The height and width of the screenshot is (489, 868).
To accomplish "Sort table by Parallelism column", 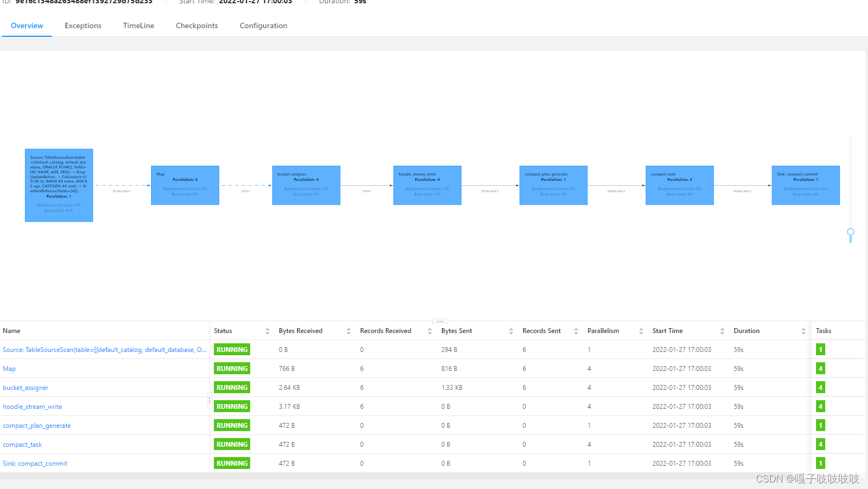I will (x=641, y=331).
